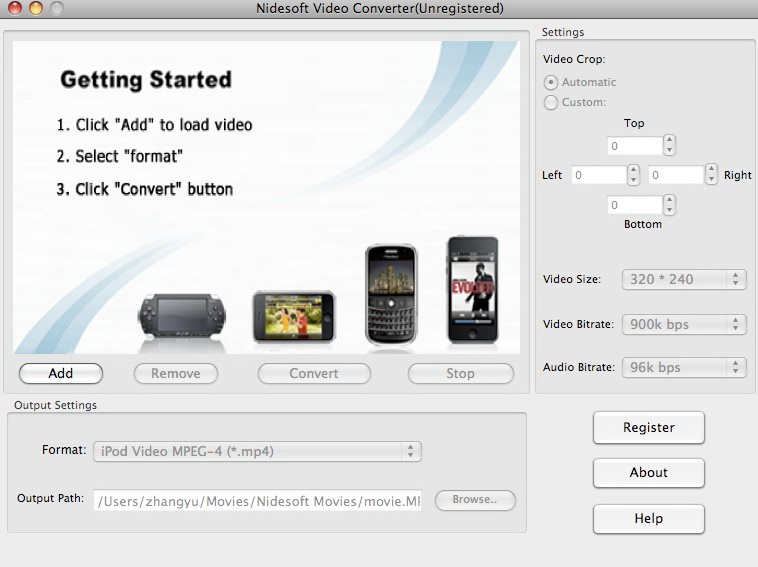The image size is (758, 567).
Task: Select the Custom crop radio button
Action: [551, 102]
